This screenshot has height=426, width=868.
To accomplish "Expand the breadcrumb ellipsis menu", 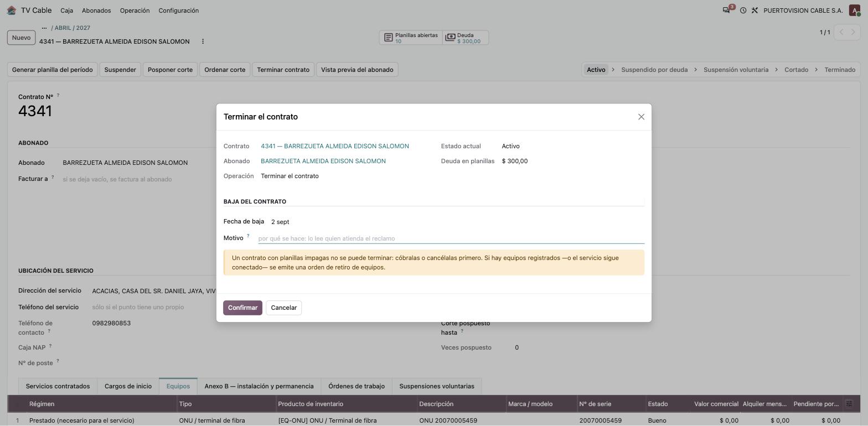I will pos(44,28).
